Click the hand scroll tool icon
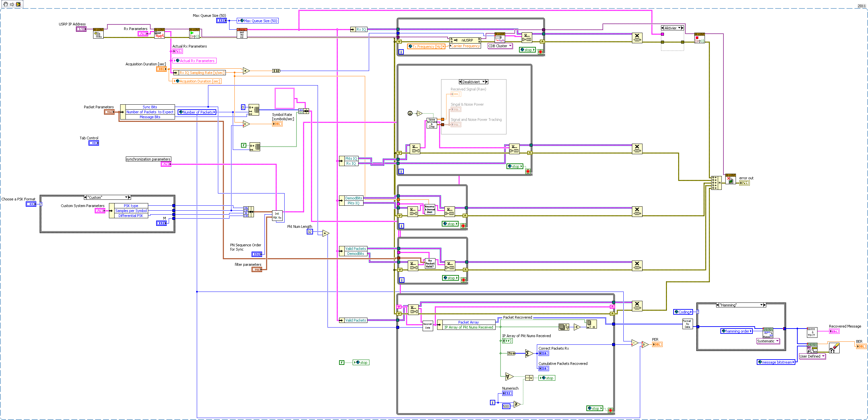This screenshot has width=868, height=420. [x=6, y=4]
